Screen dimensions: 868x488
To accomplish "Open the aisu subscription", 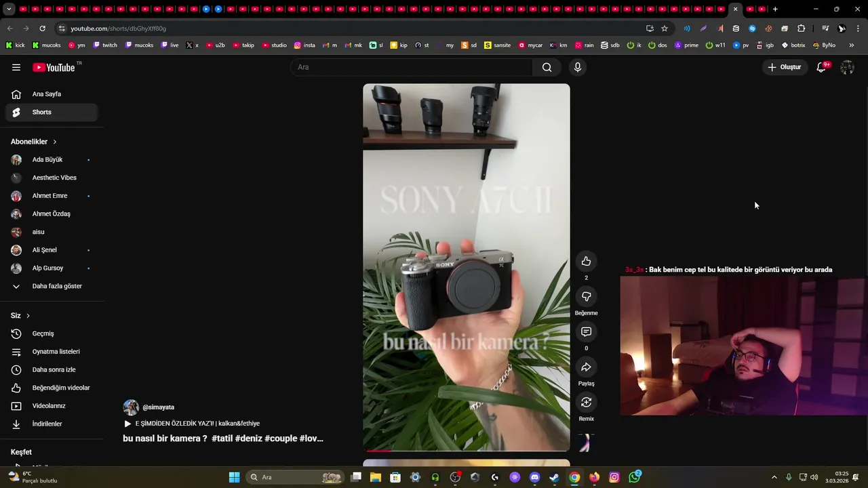I will [x=52, y=232].
